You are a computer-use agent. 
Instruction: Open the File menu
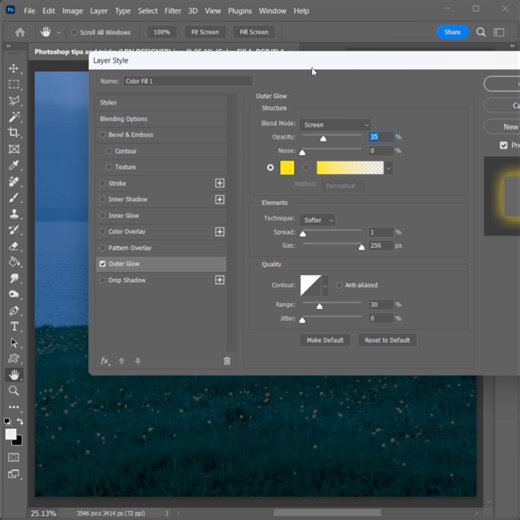(29, 11)
